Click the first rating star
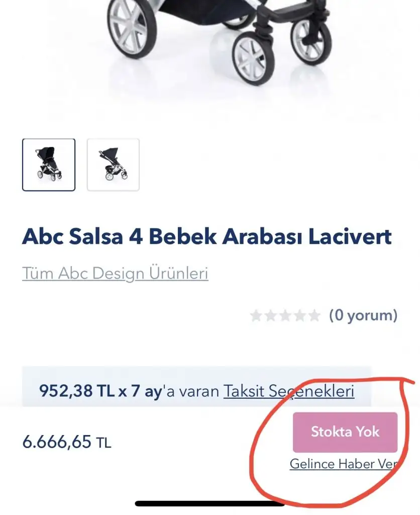This screenshot has height=515, width=420. pos(256,316)
